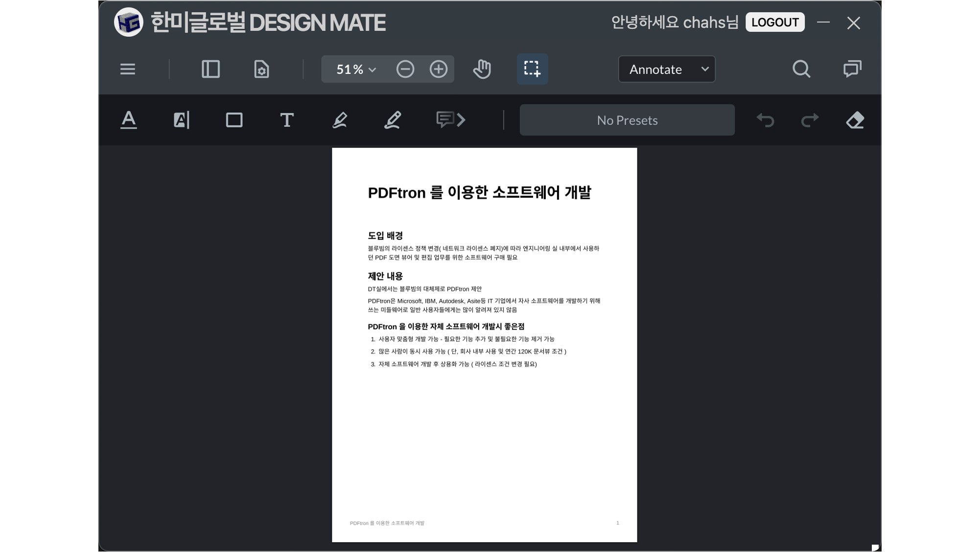Select the free hand pen tool

pyautogui.click(x=393, y=120)
